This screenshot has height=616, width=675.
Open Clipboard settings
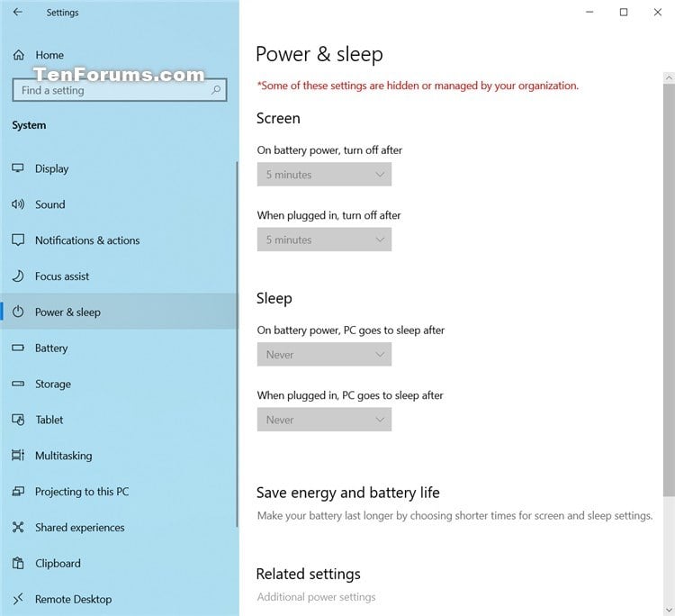[119, 563]
